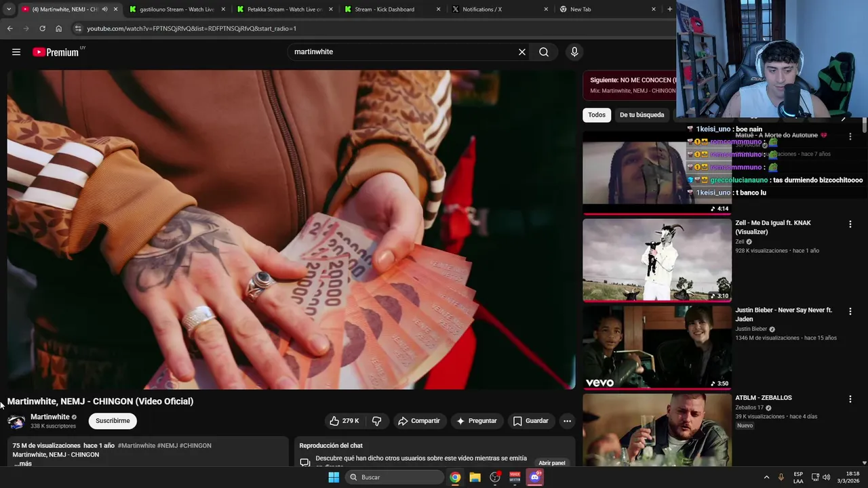Open Voicemeeter from the taskbar
Image resolution: width=868 pixels, height=488 pixels.
[515, 477]
